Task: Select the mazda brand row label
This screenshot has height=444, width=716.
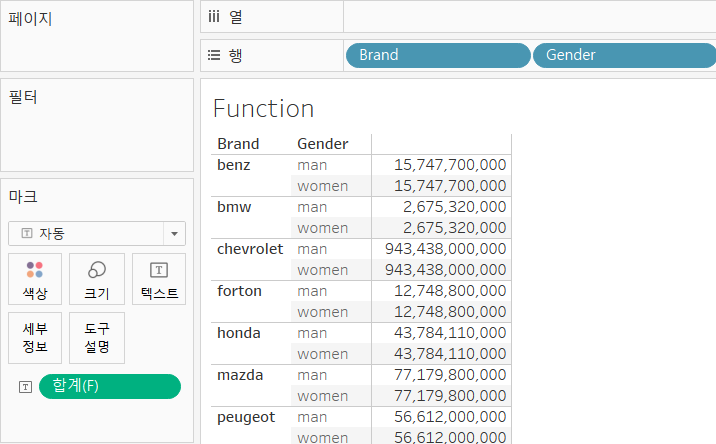Action: [x=240, y=375]
